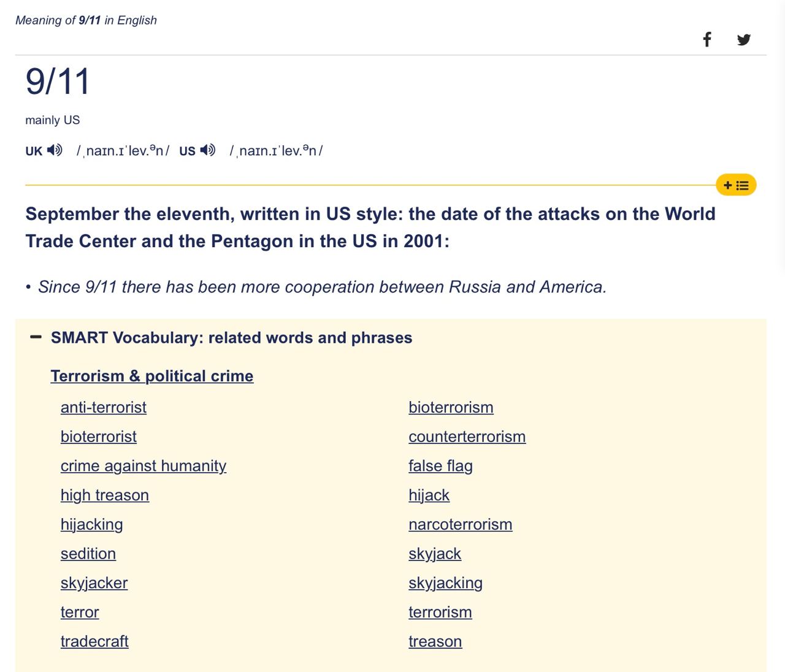785x672 pixels.
Task: Open Terrorism & political crime topic link
Action: [152, 376]
